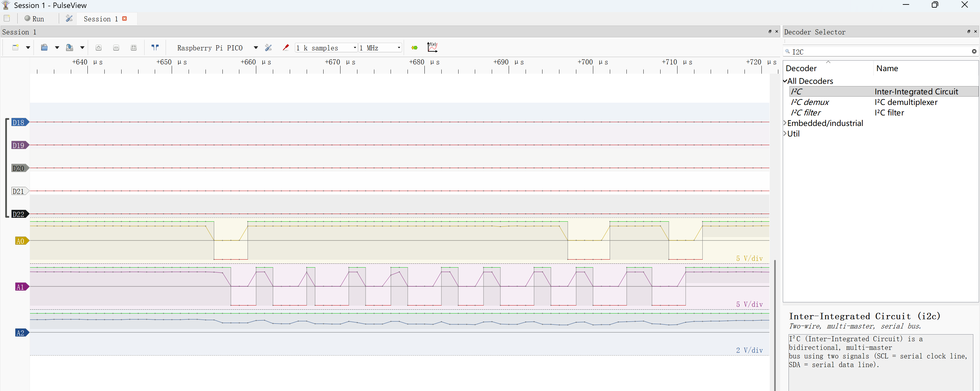This screenshot has height=391, width=980.
Task: Open the device configuration wrench icon
Action: click(269, 48)
